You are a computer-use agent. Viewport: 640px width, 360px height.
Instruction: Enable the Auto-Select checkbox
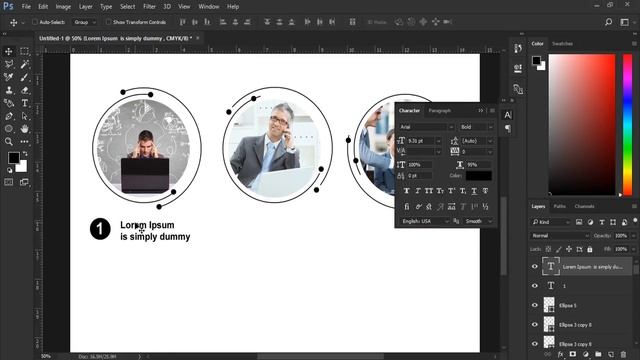tap(35, 22)
